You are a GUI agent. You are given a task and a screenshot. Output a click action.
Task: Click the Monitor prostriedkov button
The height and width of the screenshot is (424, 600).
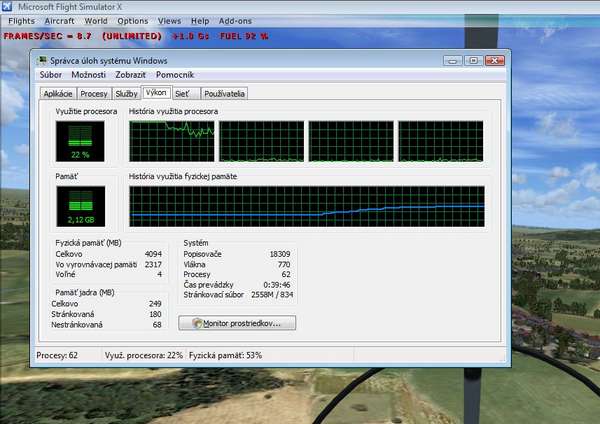[x=237, y=323]
